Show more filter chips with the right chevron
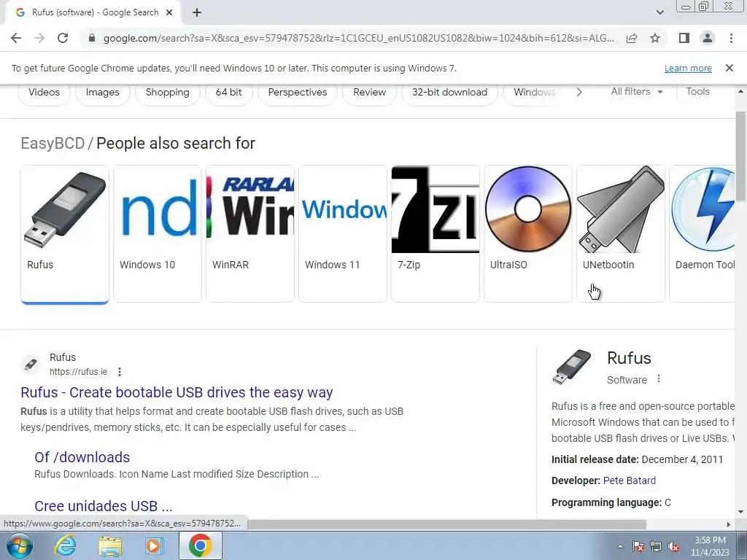Screen dimensions: 747x560 (x=579, y=92)
